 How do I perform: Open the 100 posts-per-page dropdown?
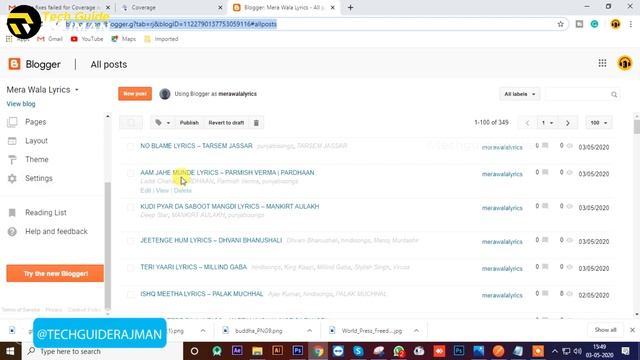599,123
